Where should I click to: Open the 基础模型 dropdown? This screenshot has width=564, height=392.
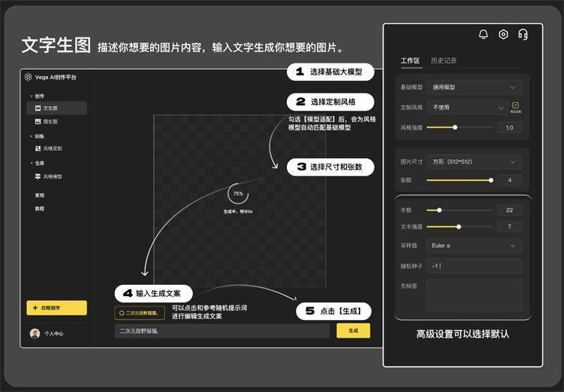coord(474,87)
